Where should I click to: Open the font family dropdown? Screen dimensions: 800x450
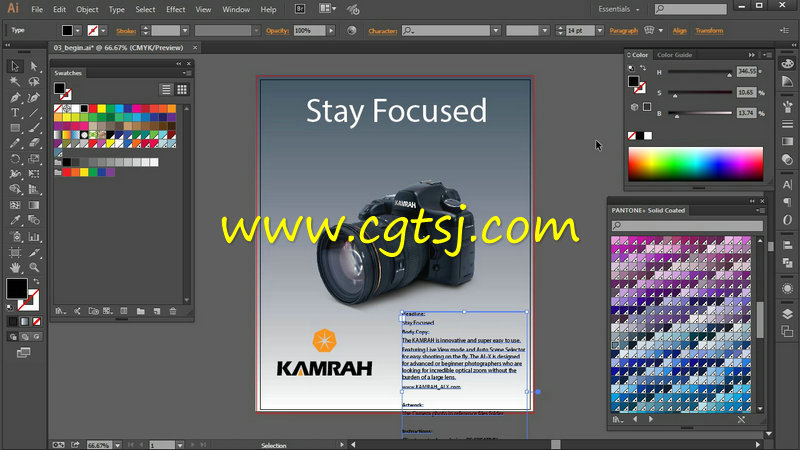click(x=495, y=31)
